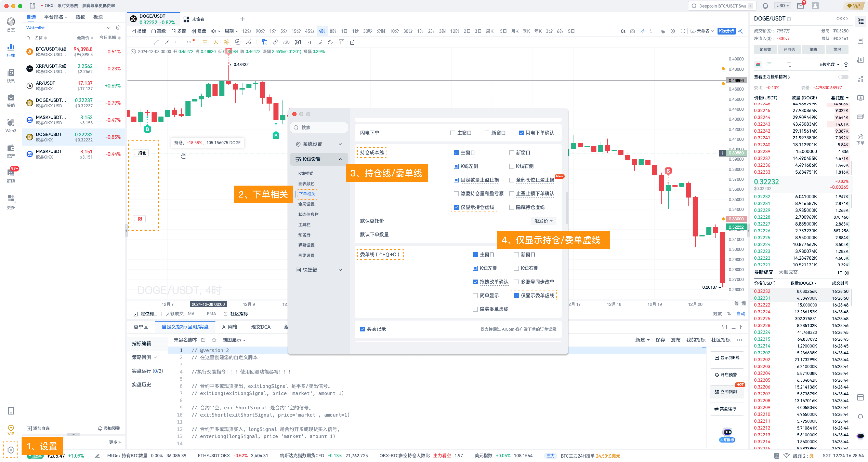
Task: Toggle the 查看主力挂单情况 switch
Action: (x=843, y=77)
